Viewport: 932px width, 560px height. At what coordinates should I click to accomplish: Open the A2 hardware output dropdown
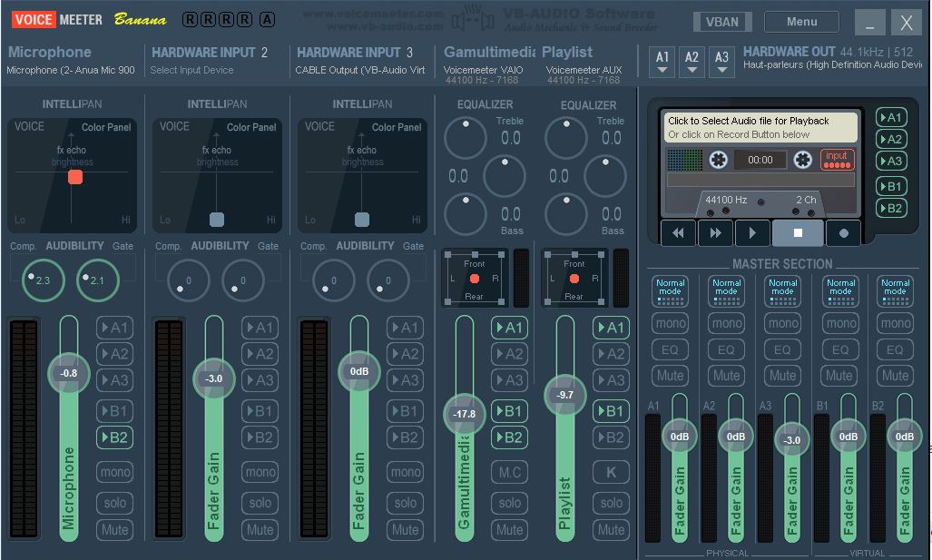point(692,62)
